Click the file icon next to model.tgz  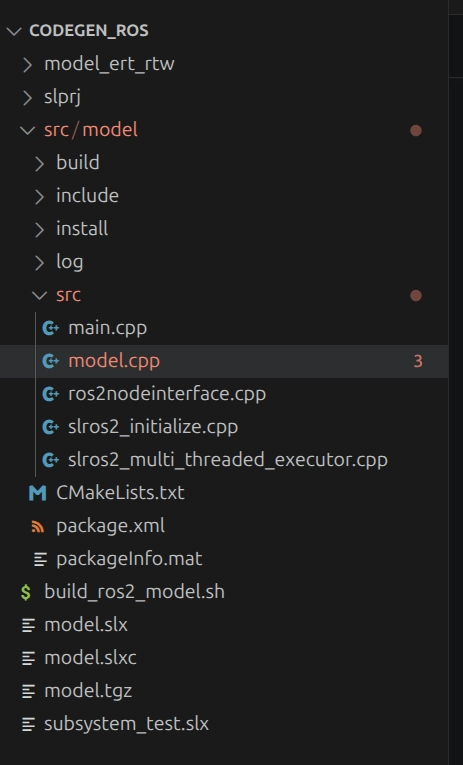click(x=28, y=691)
